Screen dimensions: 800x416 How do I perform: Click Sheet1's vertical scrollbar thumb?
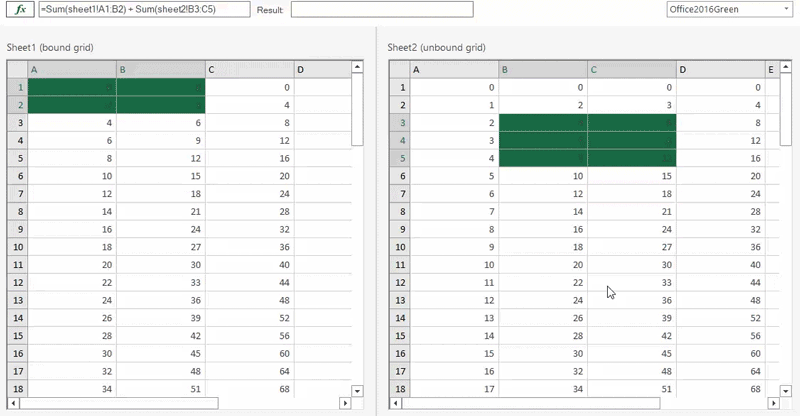(x=358, y=109)
